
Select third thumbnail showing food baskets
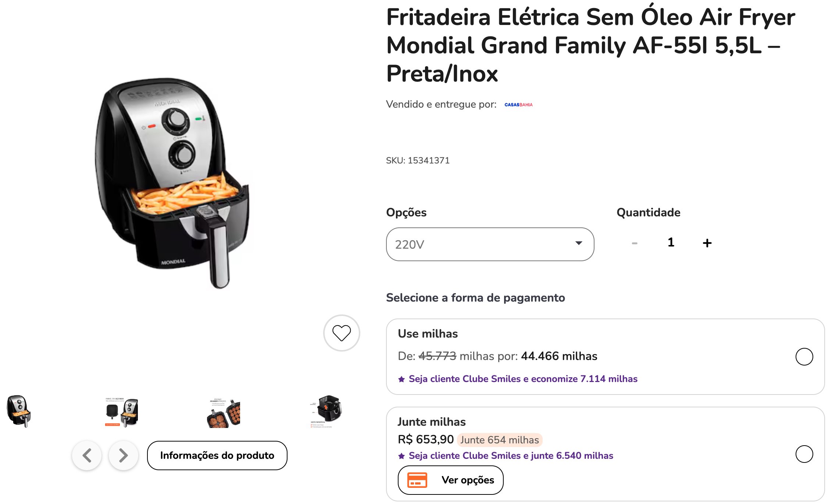tap(224, 413)
